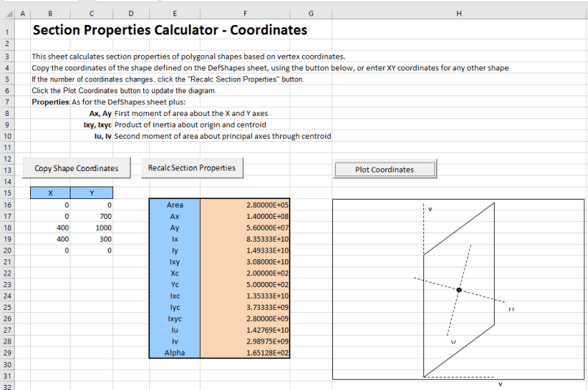Select the 'Ixy, Ixyc' description label

[x=98, y=125]
